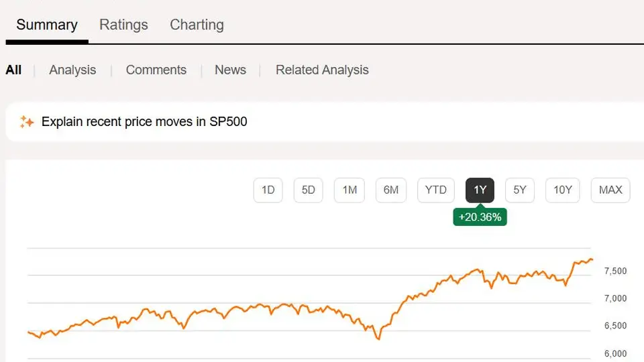The width and height of the screenshot is (644, 362).
Task: Set chart range to 1D
Action: (268, 190)
